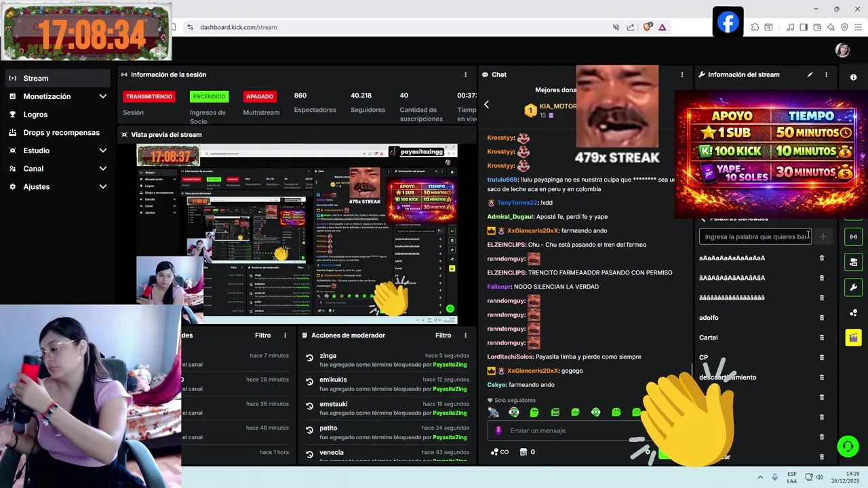
Task: Delete the banned word adolfo
Action: point(822,318)
